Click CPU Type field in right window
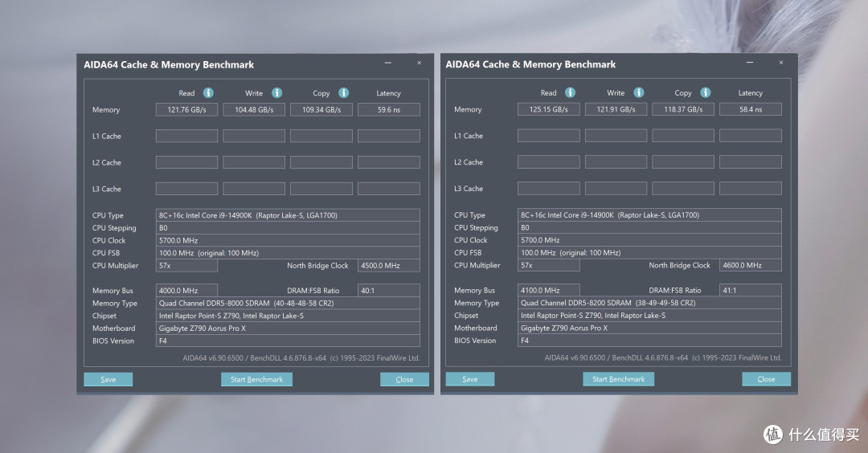This screenshot has width=868, height=453. (x=650, y=214)
